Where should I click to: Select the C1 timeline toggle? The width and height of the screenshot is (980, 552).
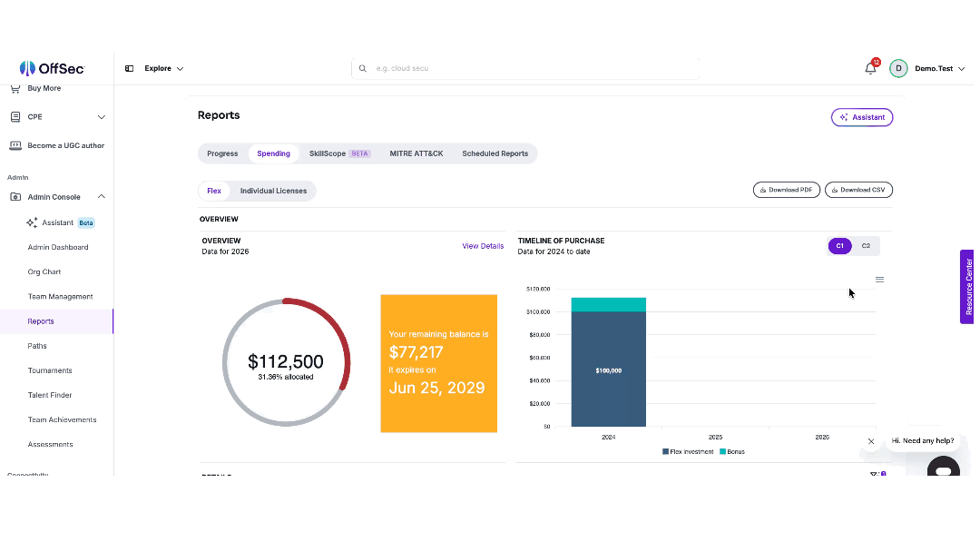click(839, 246)
